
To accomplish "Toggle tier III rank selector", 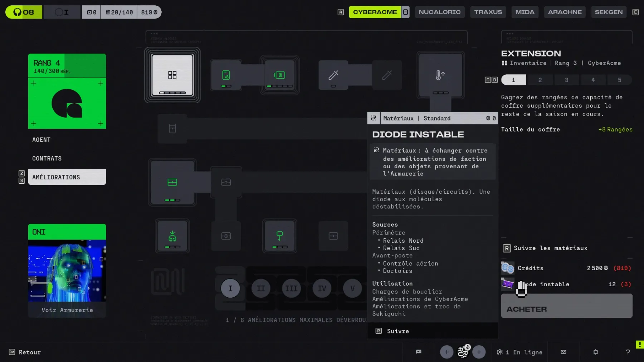I will [x=291, y=288].
